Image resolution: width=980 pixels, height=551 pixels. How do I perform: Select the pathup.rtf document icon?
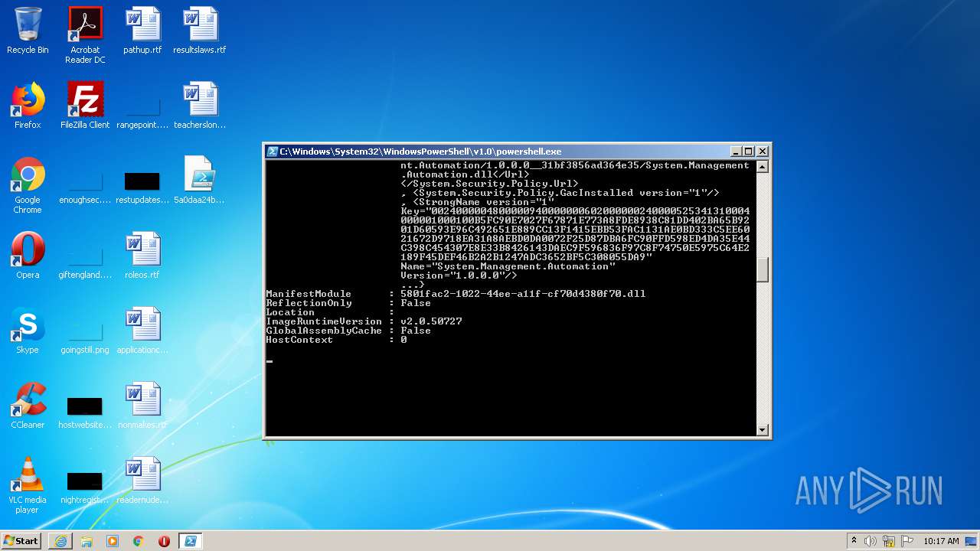tap(142, 31)
